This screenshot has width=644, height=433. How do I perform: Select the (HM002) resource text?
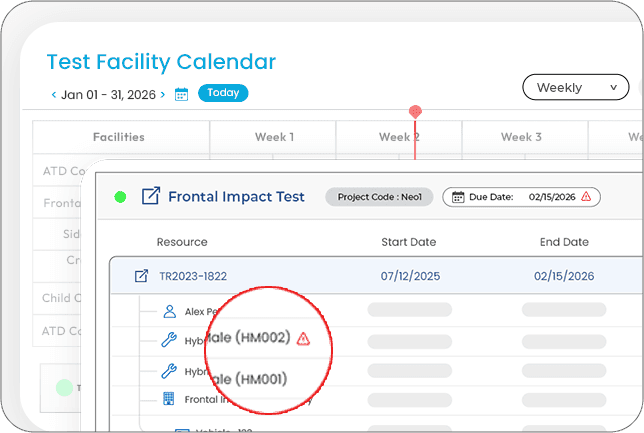tap(262, 338)
